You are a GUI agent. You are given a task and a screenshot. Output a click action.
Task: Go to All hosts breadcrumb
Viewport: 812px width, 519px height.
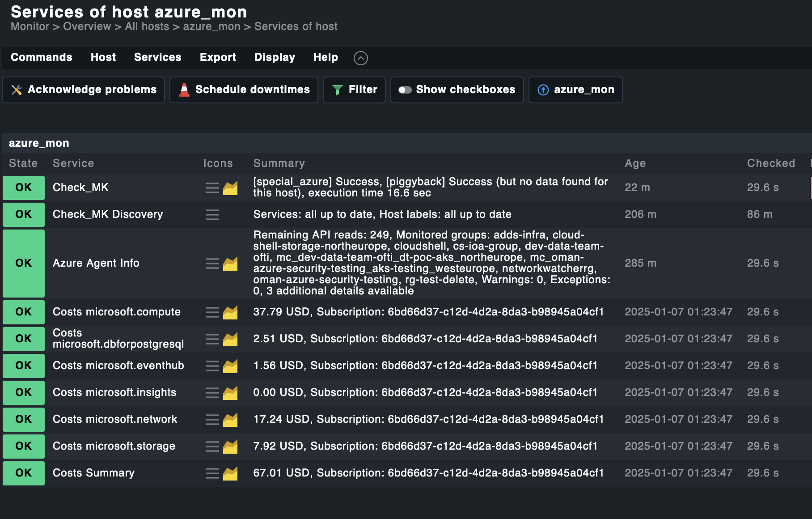pyautogui.click(x=147, y=26)
